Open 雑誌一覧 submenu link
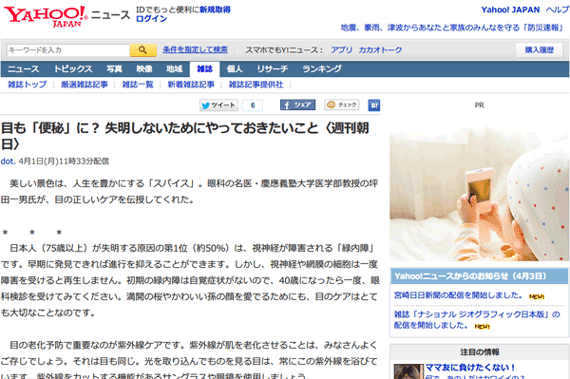The width and height of the screenshot is (570, 379). click(137, 85)
